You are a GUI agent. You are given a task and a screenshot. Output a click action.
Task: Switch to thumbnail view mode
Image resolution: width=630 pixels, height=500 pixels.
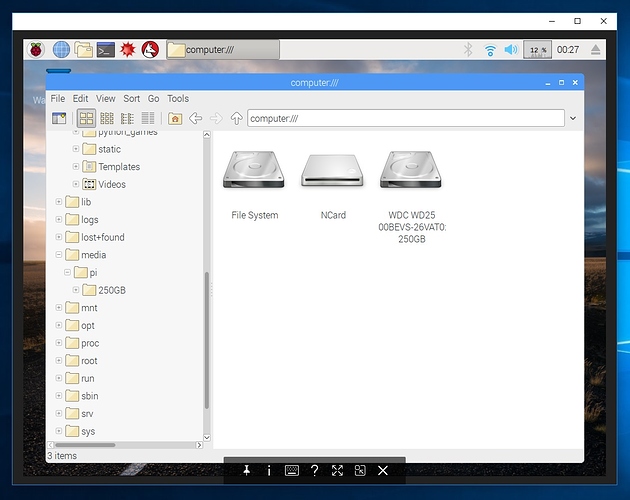tap(107, 118)
